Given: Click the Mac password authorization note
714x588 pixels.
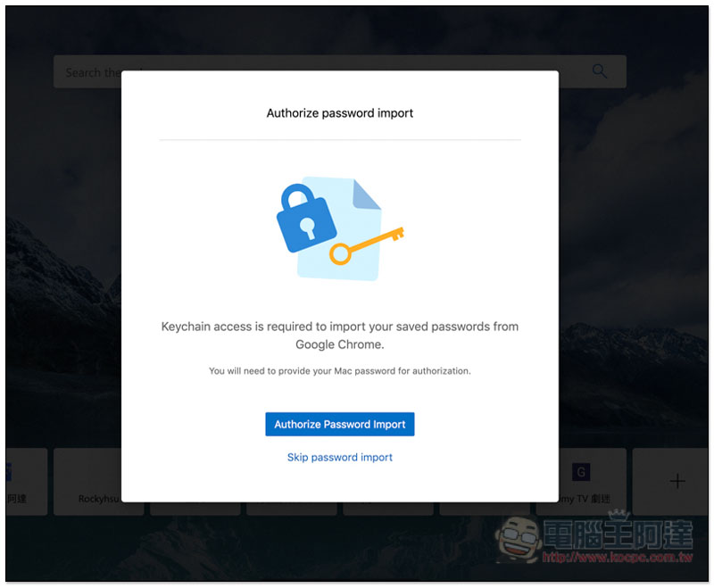Looking at the screenshot, I should point(340,371).
